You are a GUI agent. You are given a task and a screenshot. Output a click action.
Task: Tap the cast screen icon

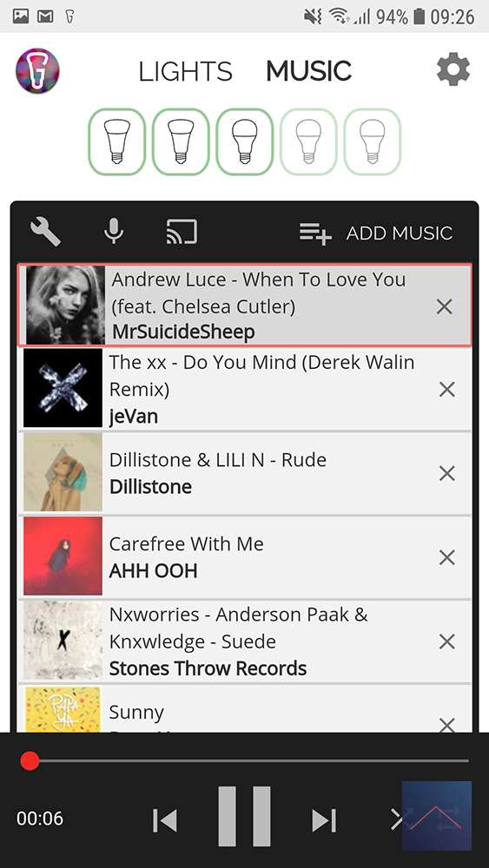point(182,232)
